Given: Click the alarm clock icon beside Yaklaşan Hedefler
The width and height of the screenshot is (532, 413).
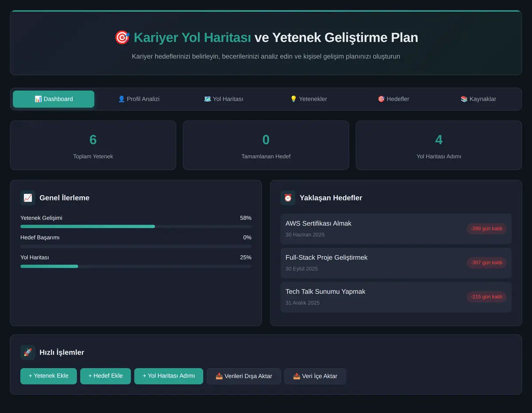Looking at the screenshot, I should pyautogui.click(x=288, y=198).
